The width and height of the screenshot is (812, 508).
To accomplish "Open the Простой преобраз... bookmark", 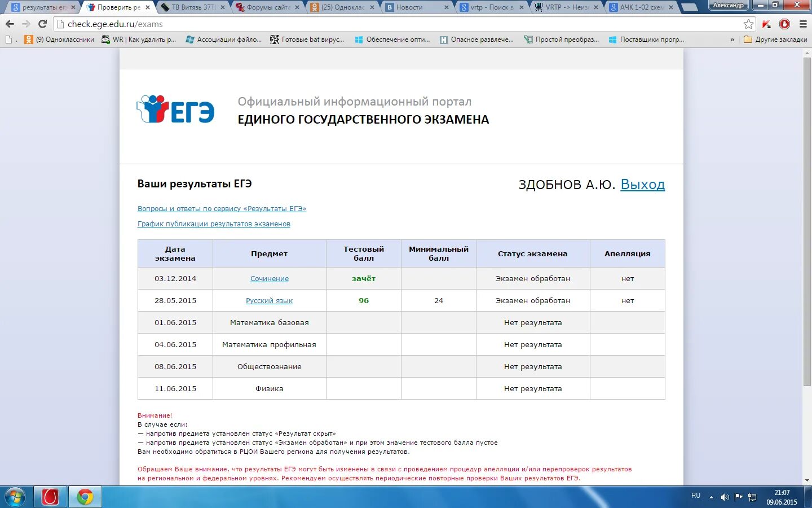I will tap(561, 40).
